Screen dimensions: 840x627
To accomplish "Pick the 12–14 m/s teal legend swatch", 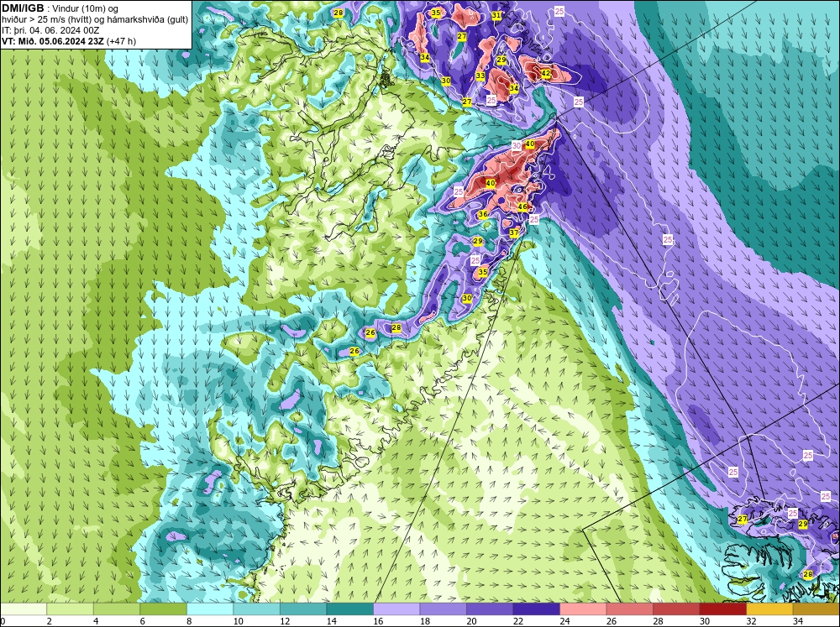I will (302, 609).
